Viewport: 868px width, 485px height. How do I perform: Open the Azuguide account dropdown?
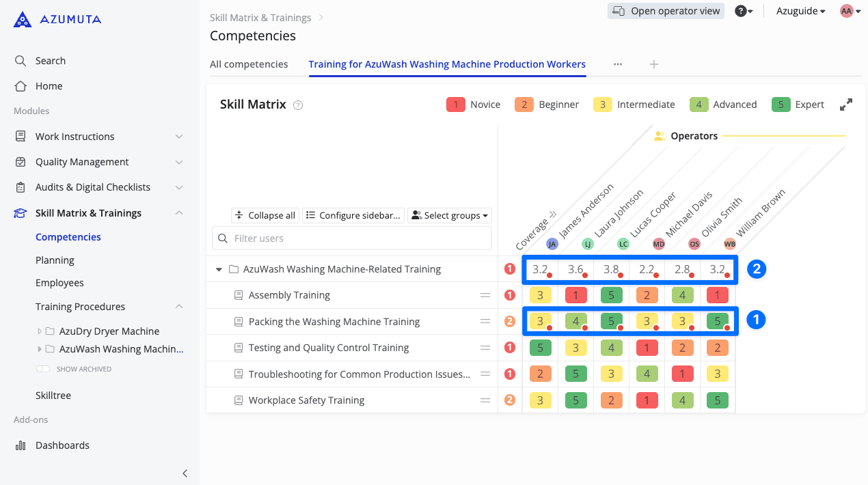[x=800, y=11]
